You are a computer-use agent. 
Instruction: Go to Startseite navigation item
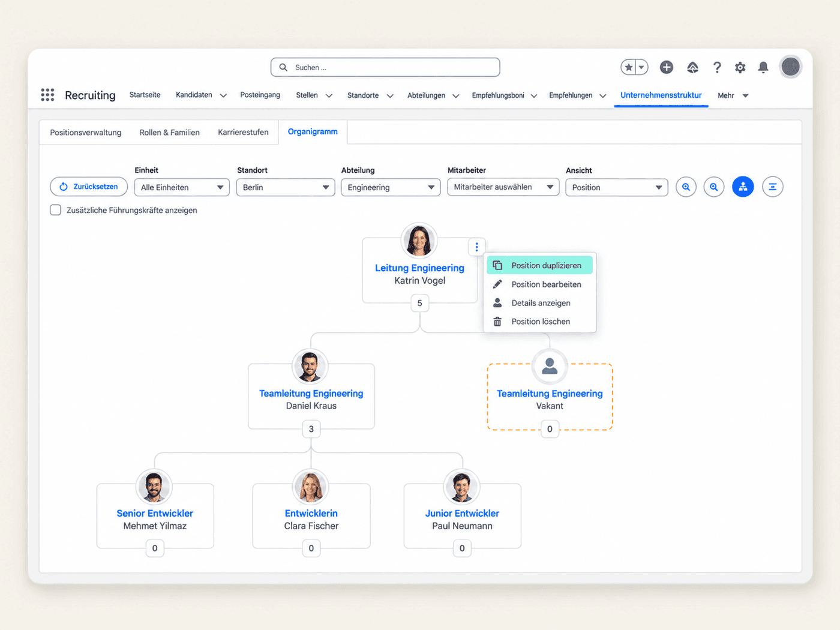145,95
